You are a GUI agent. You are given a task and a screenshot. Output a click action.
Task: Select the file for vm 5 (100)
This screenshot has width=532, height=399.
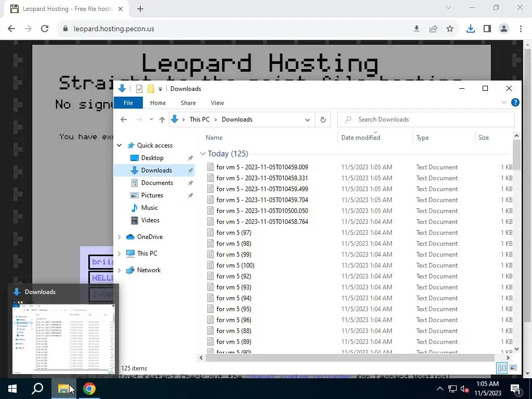tap(235, 265)
